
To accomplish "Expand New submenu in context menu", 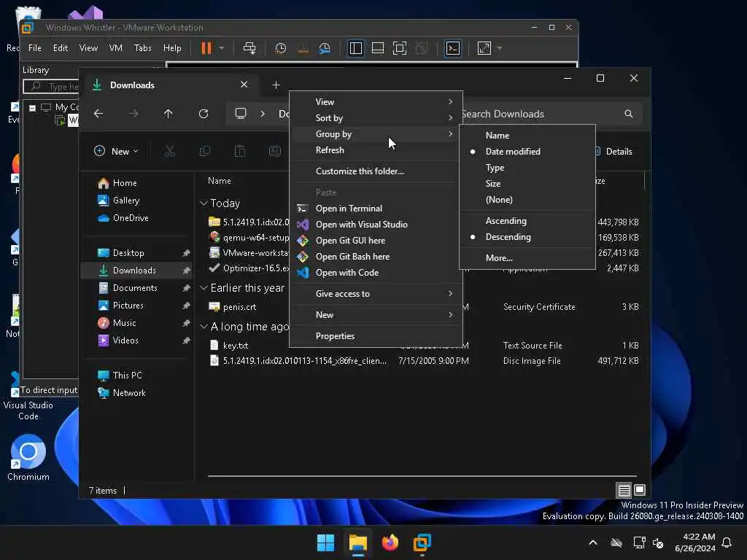I will [376, 315].
